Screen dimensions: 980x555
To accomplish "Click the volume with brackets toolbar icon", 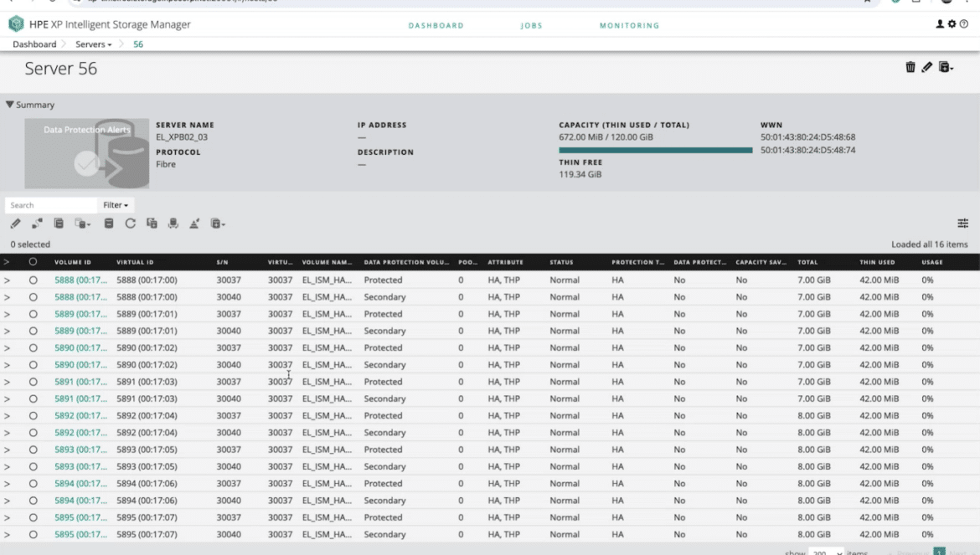I will (173, 224).
